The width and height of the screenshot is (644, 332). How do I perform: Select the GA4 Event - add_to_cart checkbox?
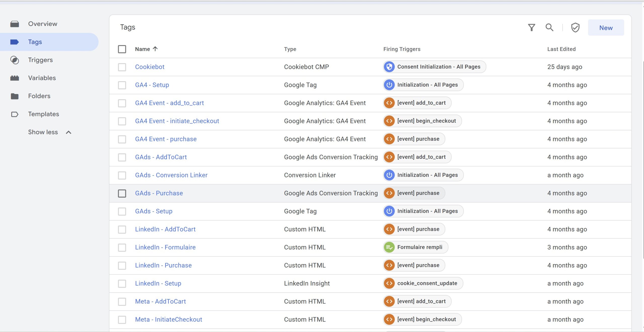[122, 103]
